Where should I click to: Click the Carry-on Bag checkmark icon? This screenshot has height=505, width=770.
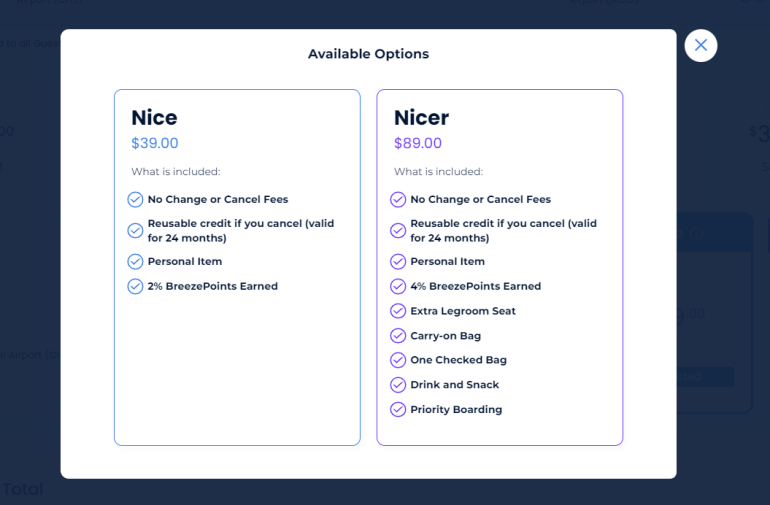coord(398,336)
